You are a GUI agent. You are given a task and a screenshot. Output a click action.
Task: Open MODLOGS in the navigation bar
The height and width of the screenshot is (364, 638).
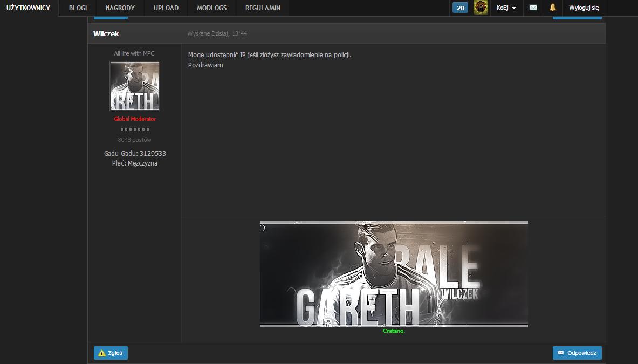point(211,8)
